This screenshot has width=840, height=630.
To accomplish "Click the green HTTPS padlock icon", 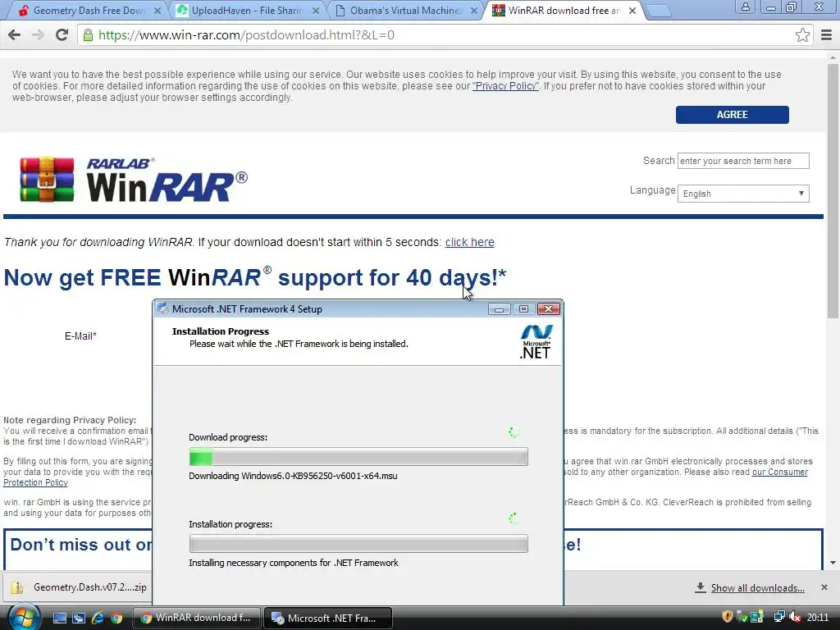I will click(x=87, y=34).
